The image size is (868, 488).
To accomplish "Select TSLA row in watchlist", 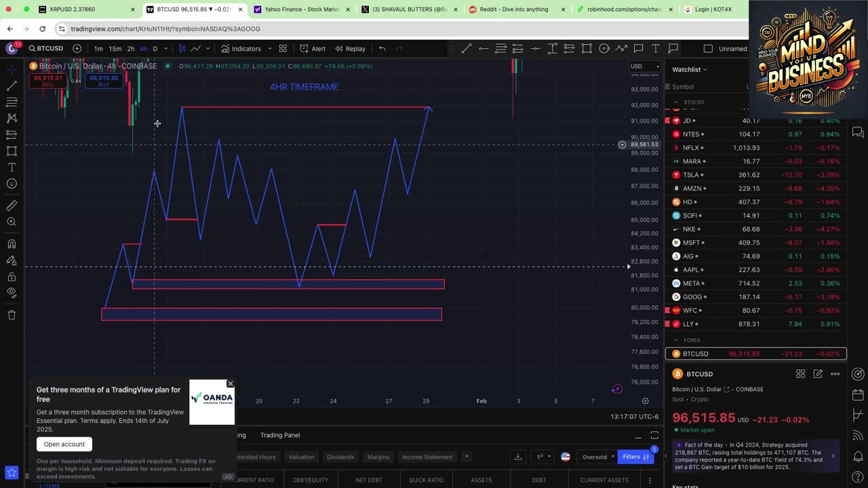I will click(756, 175).
